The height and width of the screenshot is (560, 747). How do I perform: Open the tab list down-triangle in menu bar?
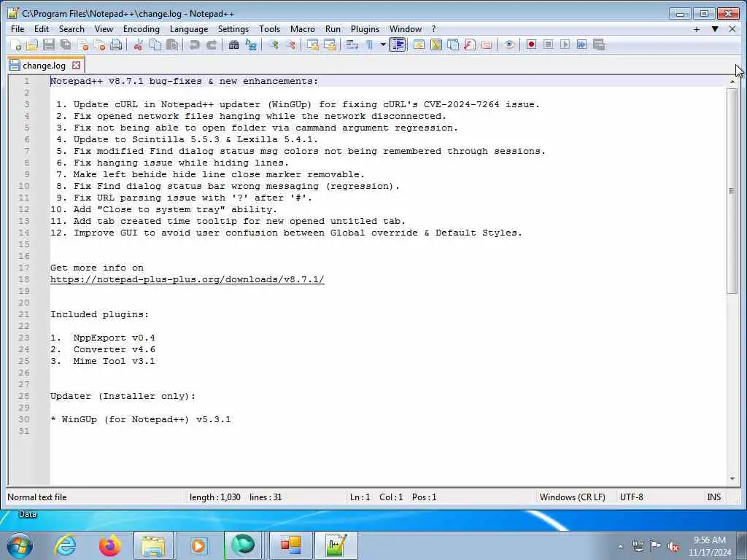pyautogui.click(x=715, y=29)
